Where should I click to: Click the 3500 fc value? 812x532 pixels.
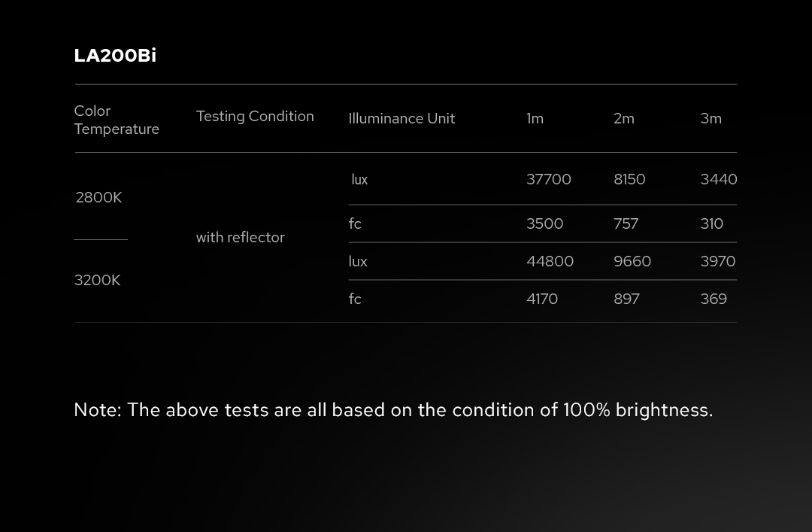[x=544, y=223]
